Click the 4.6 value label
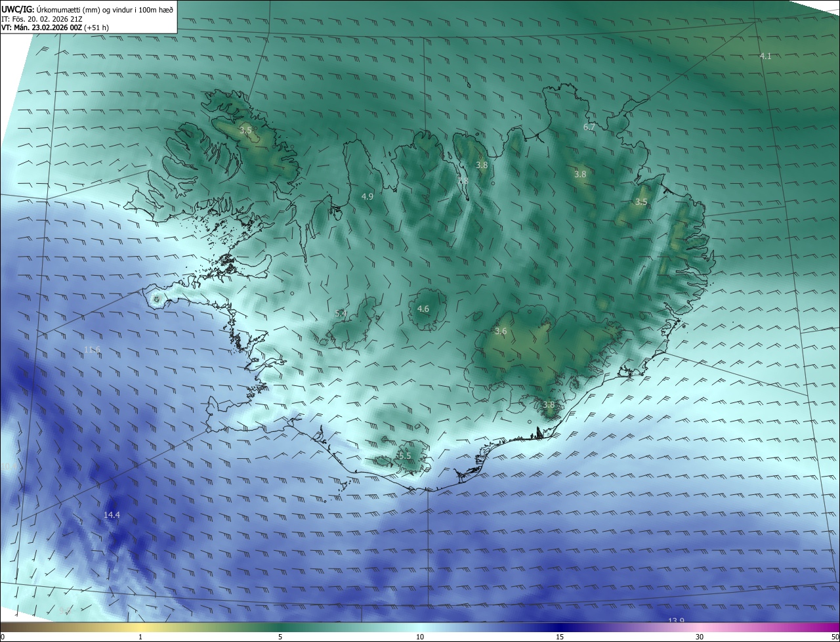The width and height of the screenshot is (840, 642). (423, 309)
